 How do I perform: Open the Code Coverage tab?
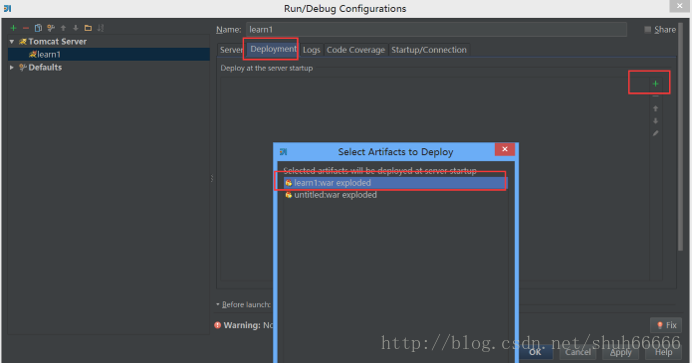356,50
